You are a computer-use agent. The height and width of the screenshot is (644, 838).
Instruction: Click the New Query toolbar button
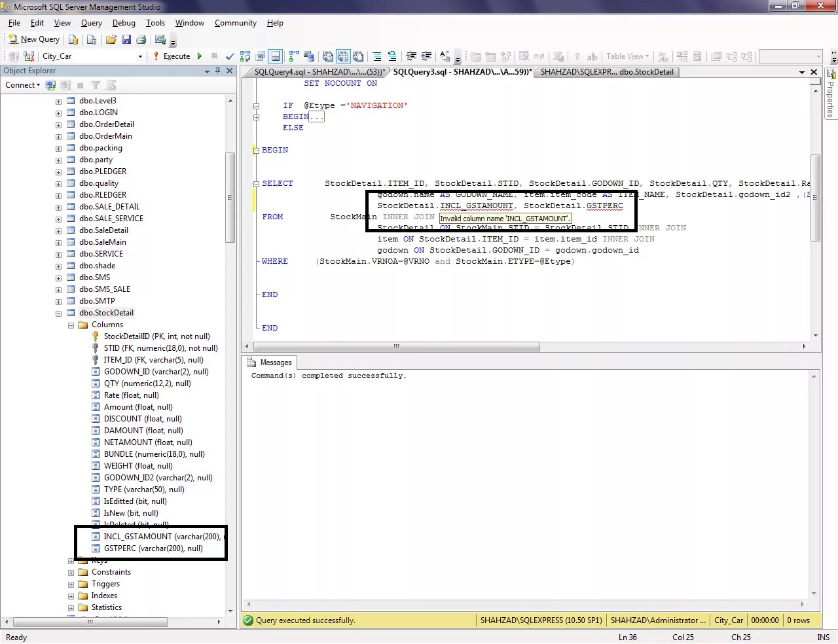tap(33, 39)
